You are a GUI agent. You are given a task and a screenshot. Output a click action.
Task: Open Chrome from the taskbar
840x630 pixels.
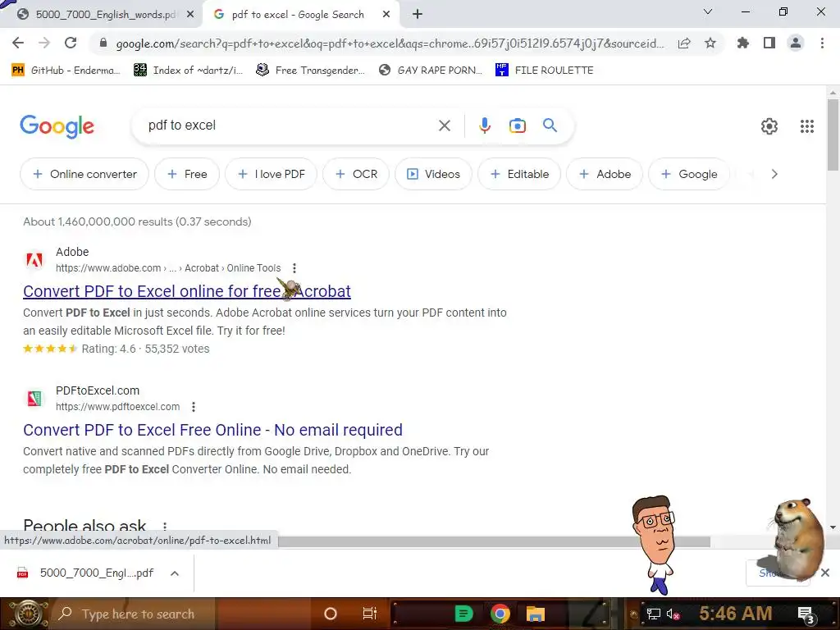(500, 614)
